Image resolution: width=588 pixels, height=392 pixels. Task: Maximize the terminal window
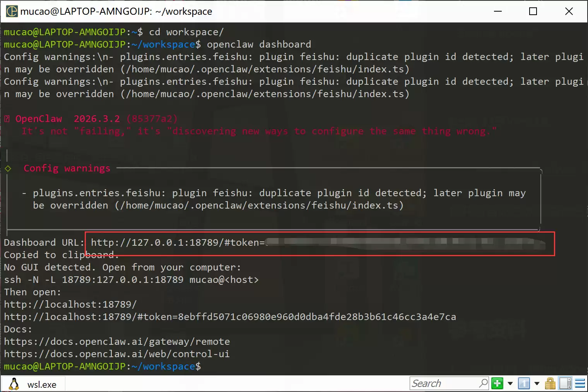533,11
